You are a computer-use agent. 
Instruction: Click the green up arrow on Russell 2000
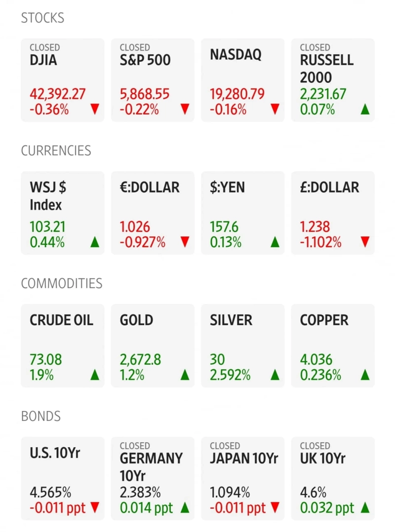click(x=365, y=109)
